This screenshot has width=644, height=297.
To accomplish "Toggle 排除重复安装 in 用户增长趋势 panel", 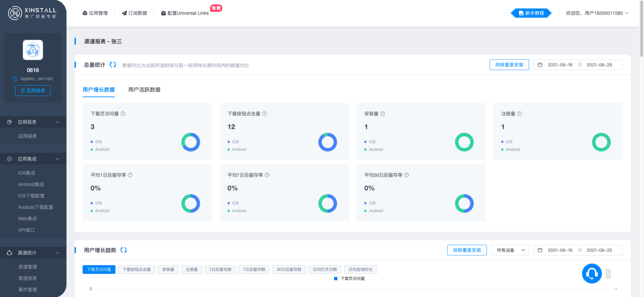I will click(x=467, y=250).
